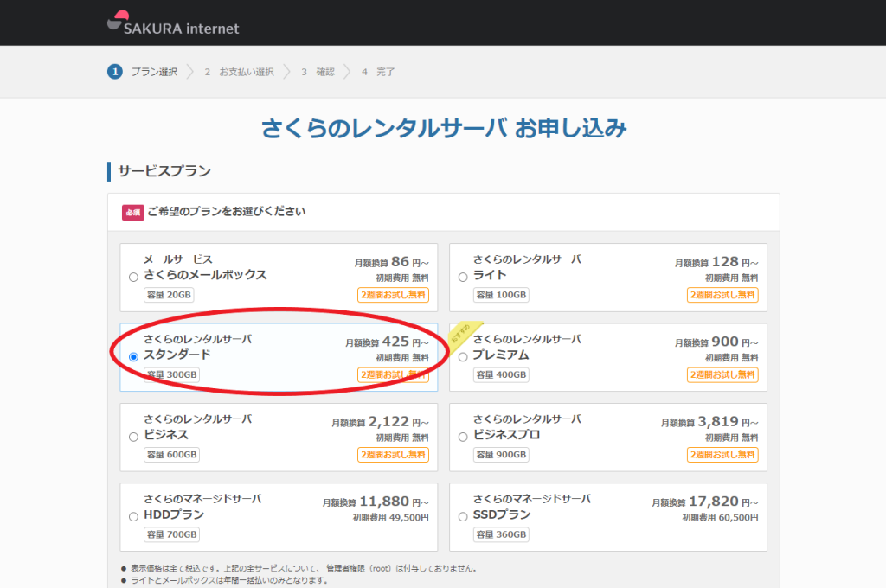Viewport: 886px width, 588px height.
Task: Click the 2週間お試し無料 badge on プレミアム card
Action: click(722, 374)
